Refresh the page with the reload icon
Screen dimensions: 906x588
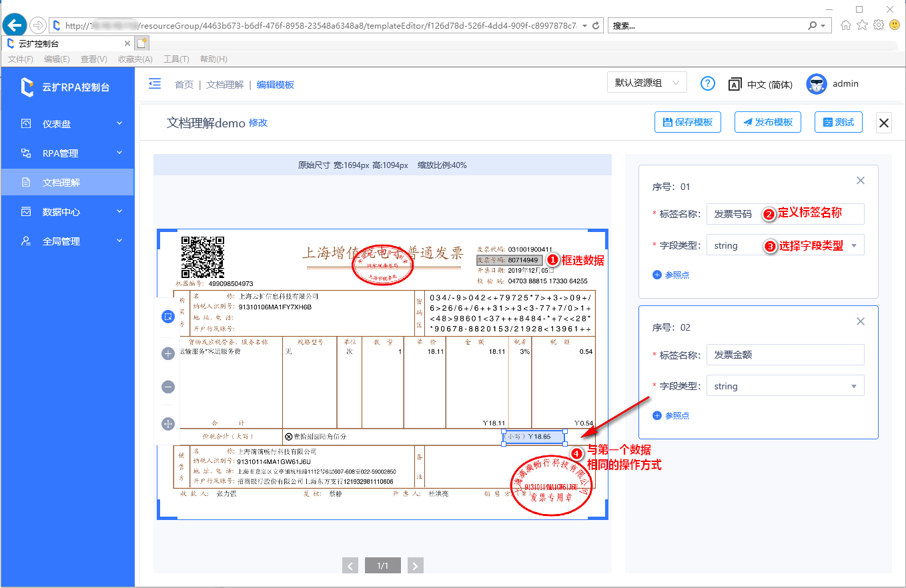pyautogui.click(x=596, y=25)
